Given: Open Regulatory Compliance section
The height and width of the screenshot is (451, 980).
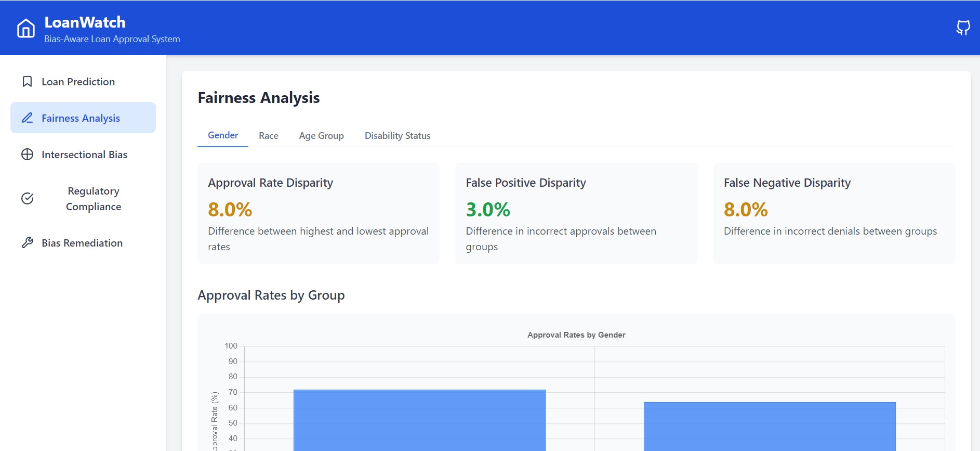Looking at the screenshot, I should 83,199.
